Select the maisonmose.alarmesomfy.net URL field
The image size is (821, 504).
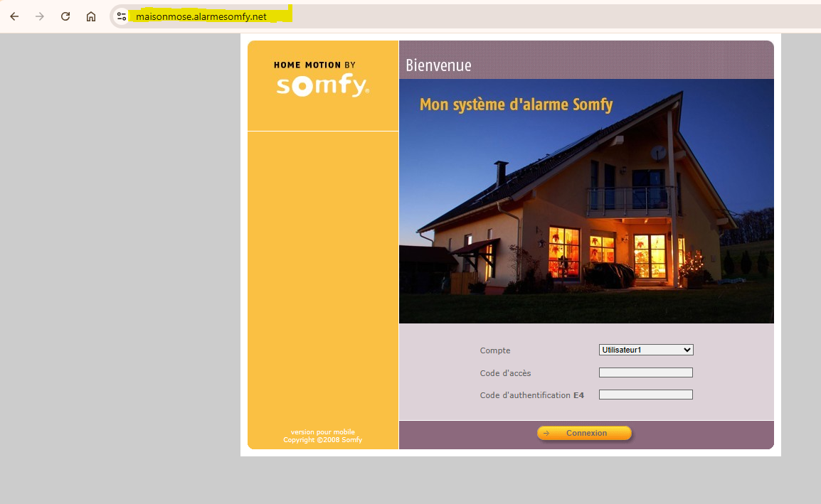201,16
